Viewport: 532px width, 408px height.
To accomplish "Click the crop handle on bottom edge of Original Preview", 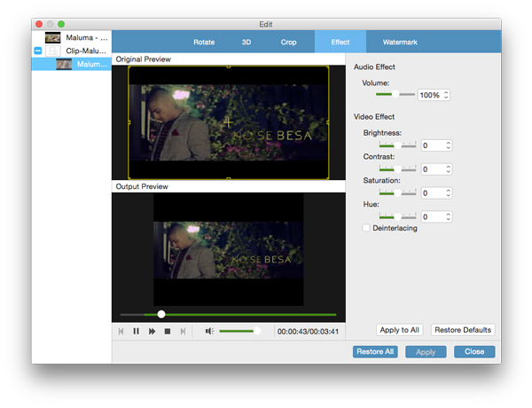I will (x=229, y=178).
